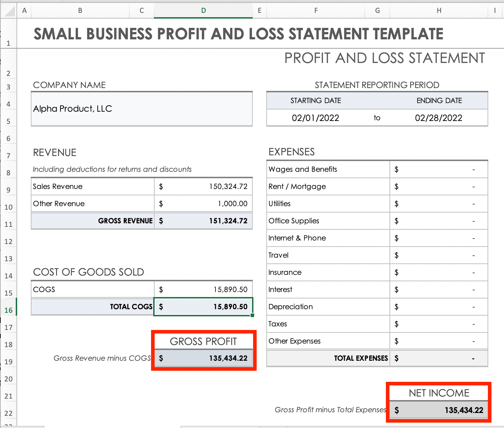Click the Insurance expense label

pos(285,272)
